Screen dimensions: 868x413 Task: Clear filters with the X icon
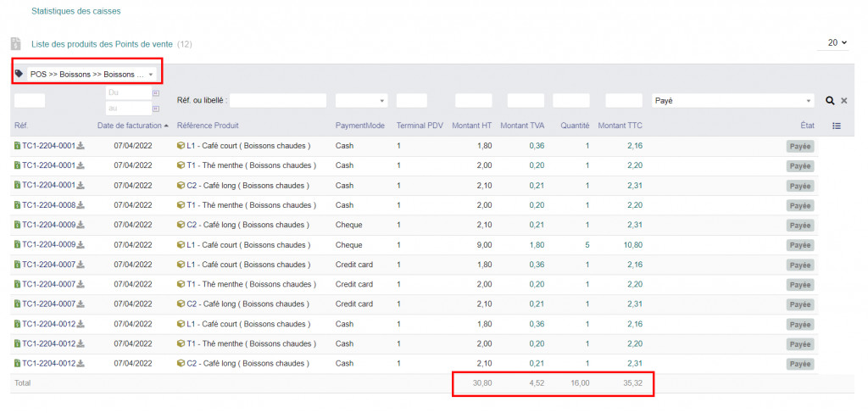tap(843, 101)
